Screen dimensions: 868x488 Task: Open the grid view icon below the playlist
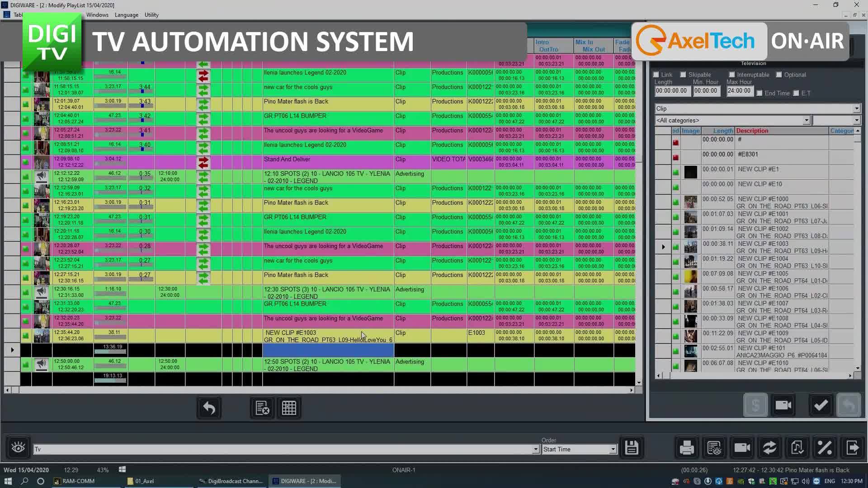click(289, 408)
